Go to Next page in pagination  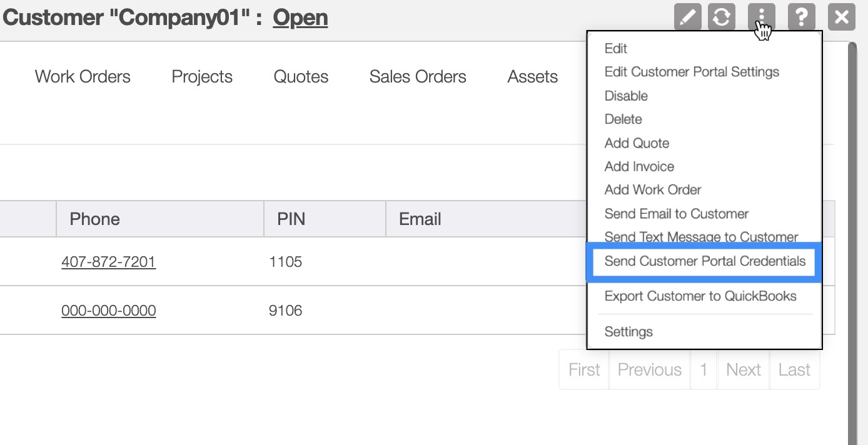(743, 370)
